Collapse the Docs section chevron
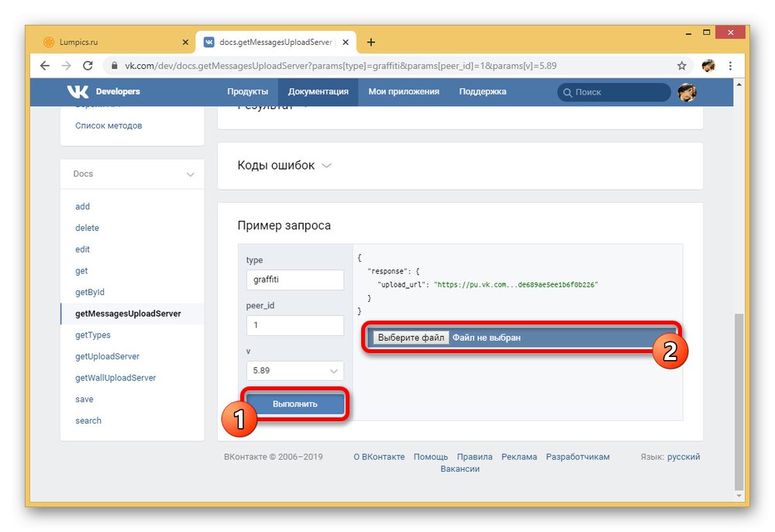This screenshot has width=775, height=532. tap(191, 174)
